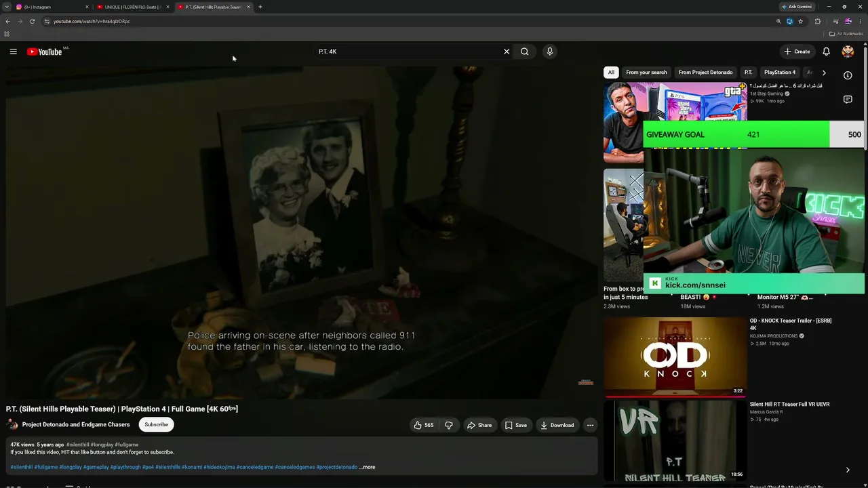The width and height of the screenshot is (868, 488).
Task: Start voice search with the microphone
Action: point(550,52)
